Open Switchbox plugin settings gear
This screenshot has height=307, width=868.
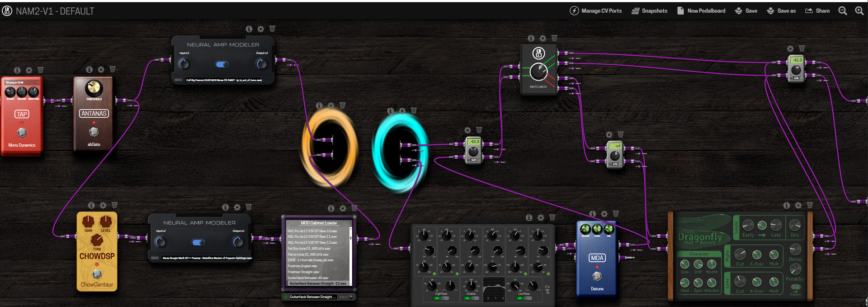543,38
